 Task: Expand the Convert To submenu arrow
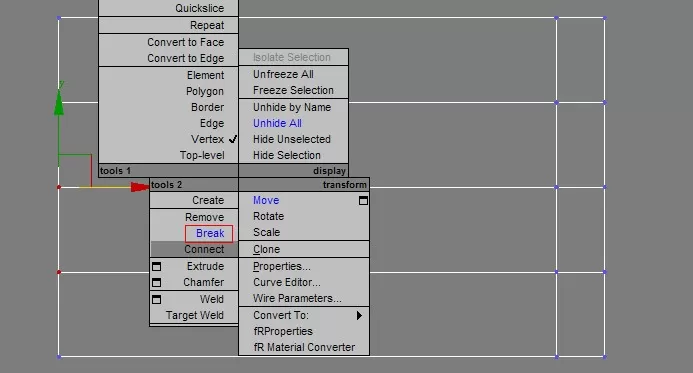click(x=359, y=315)
